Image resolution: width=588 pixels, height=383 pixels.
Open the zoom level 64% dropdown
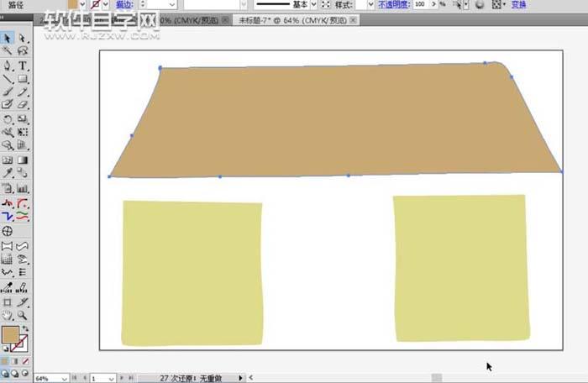point(64,379)
